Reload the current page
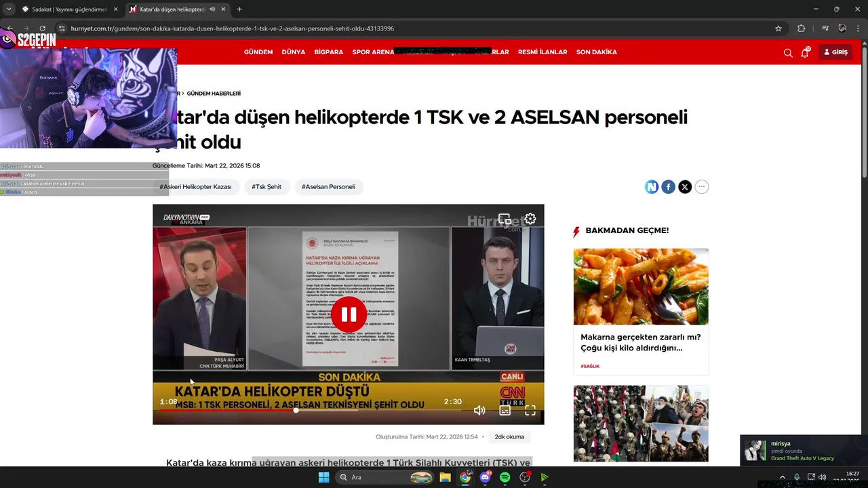The height and width of the screenshot is (488, 868). click(x=42, y=28)
